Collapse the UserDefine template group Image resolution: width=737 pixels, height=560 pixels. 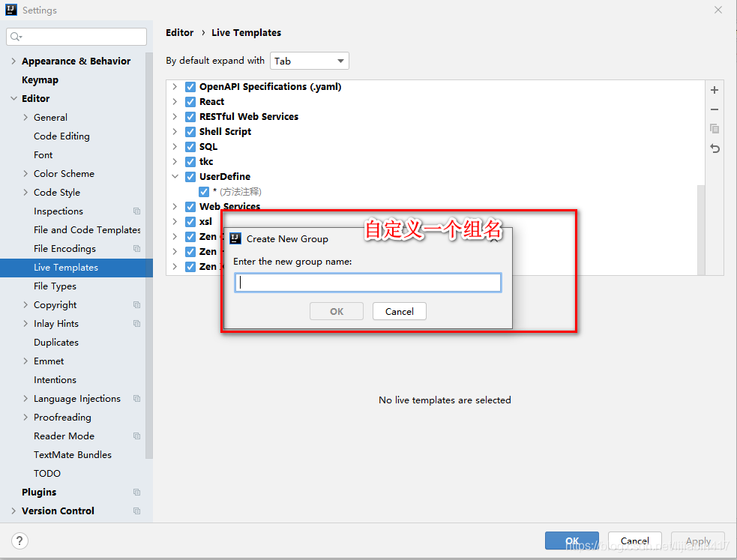tap(175, 177)
